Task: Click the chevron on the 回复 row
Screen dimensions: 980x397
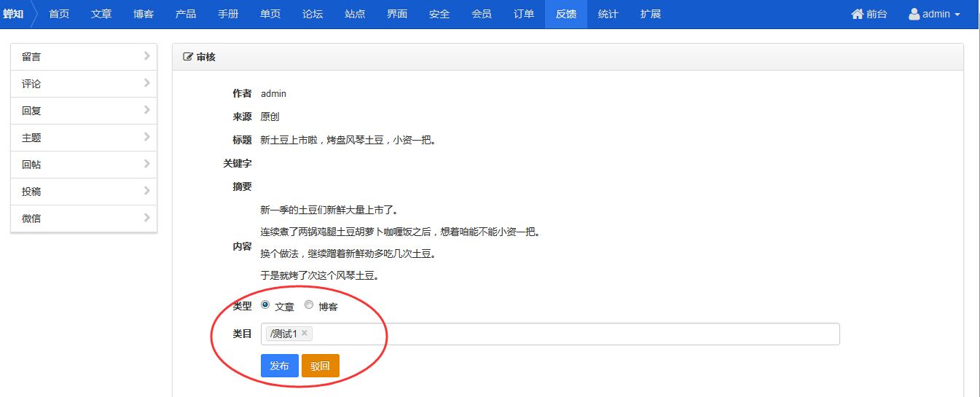Action: [x=146, y=110]
